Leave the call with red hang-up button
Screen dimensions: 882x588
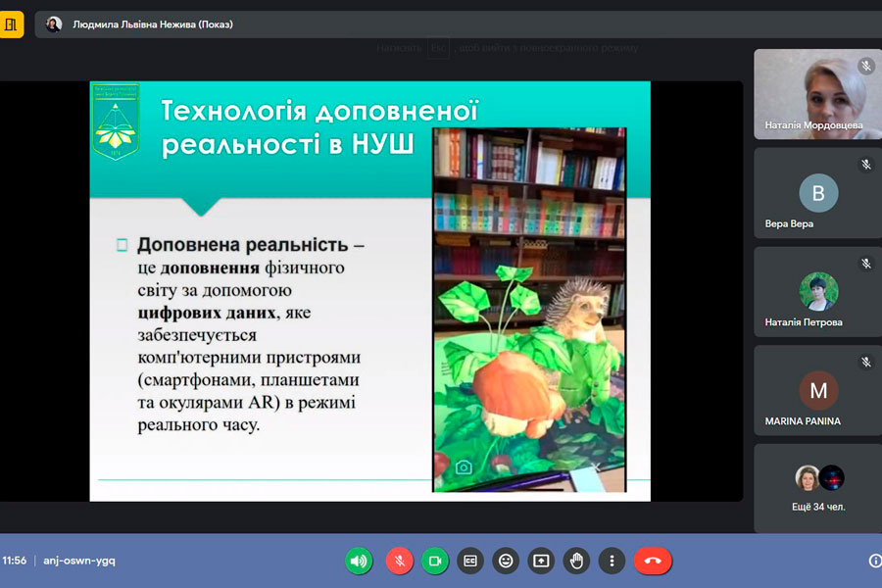coord(653,561)
